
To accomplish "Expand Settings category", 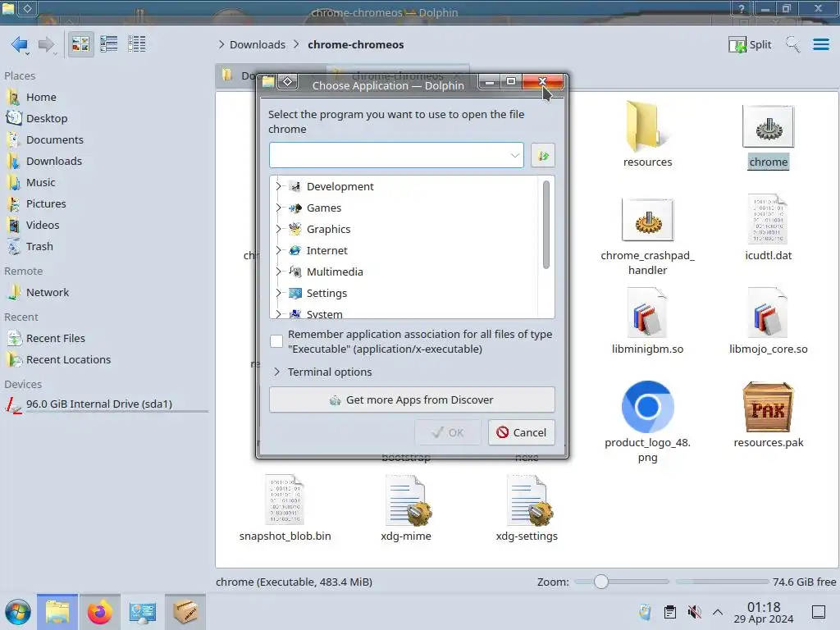I will (278, 294).
